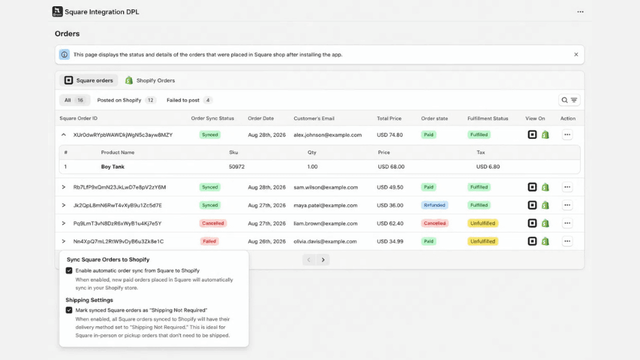Open action menu for sam.wilson order

pyautogui.click(x=567, y=187)
